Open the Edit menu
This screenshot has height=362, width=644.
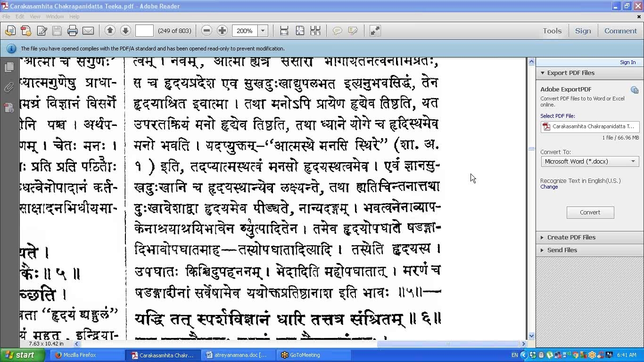(20, 16)
